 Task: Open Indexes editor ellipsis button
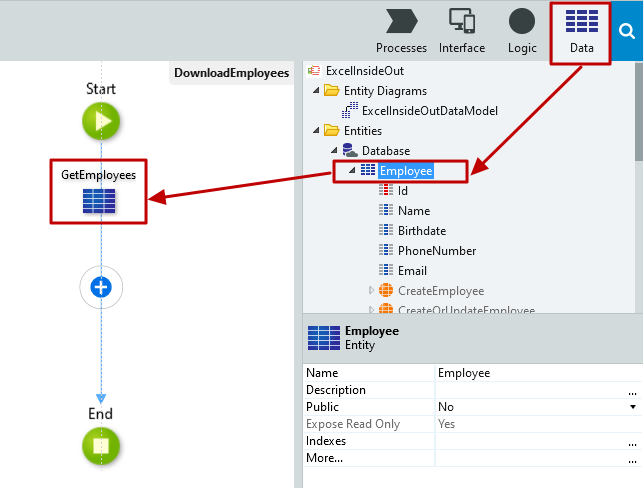[x=632, y=441]
